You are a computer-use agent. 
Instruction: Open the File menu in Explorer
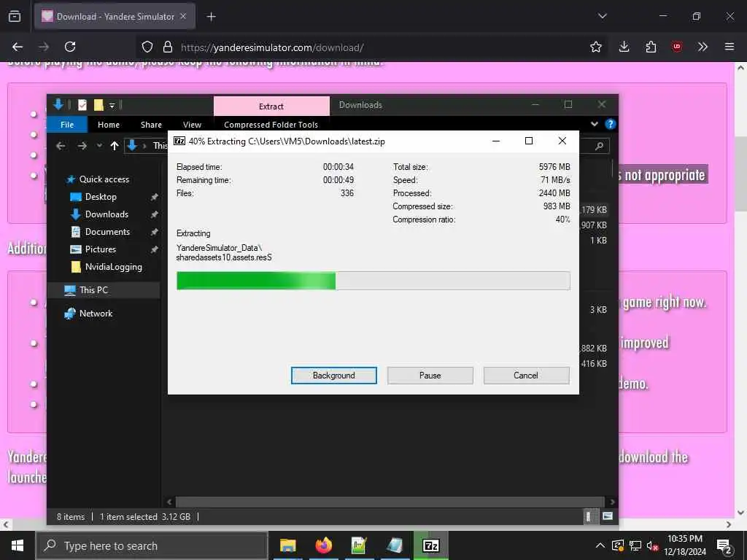67,125
